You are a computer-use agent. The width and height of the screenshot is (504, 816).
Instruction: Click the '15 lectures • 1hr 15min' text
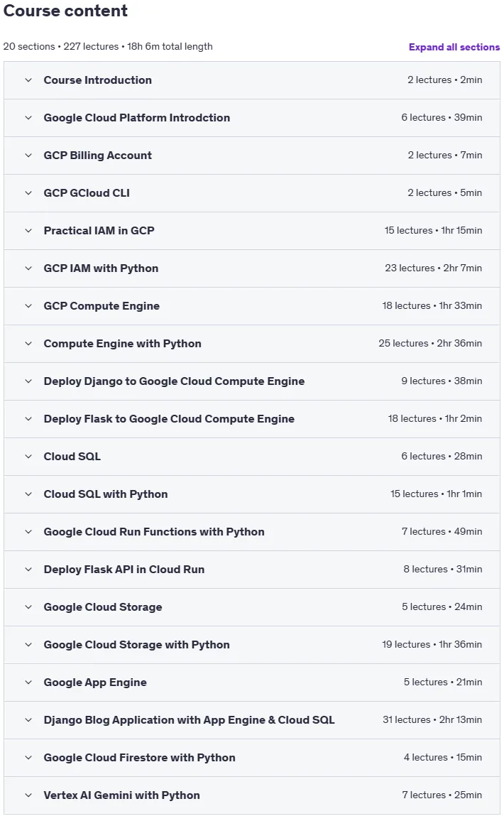(x=433, y=231)
